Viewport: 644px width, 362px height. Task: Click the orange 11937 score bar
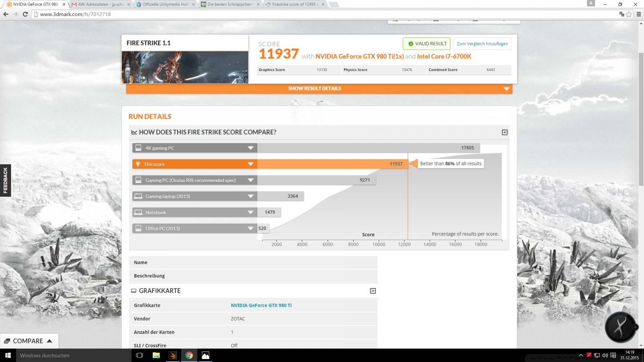click(332, 164)
